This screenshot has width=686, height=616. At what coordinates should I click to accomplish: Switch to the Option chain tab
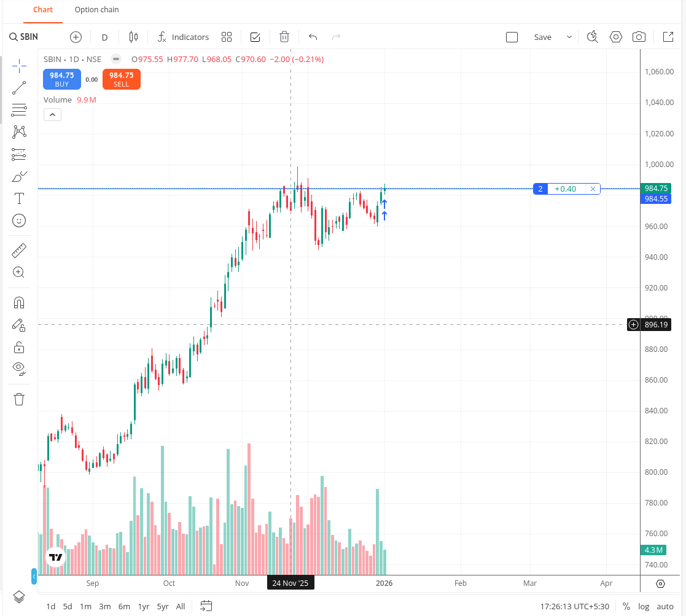96,10
